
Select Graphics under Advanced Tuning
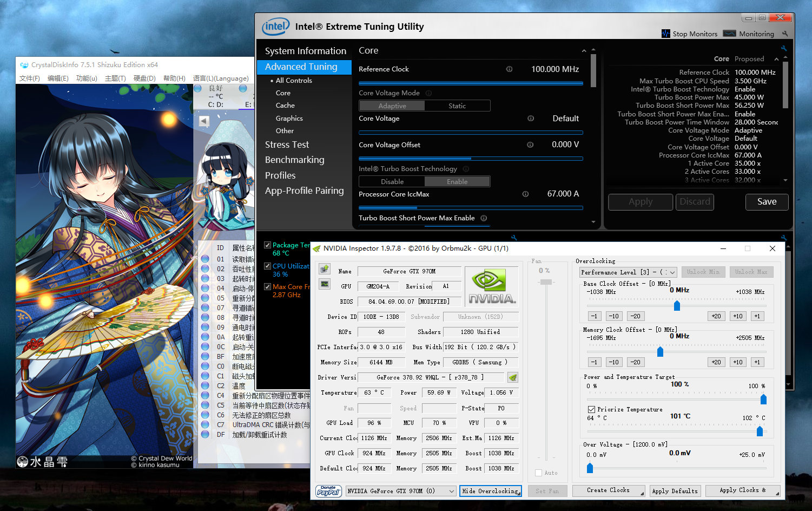(x=289, y=118)
